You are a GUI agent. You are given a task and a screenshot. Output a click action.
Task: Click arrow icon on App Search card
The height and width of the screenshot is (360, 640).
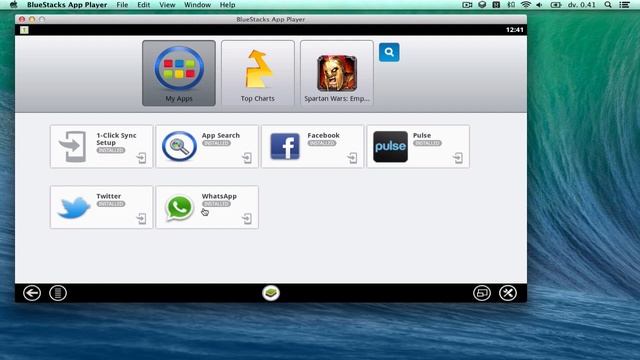(247, 158)
